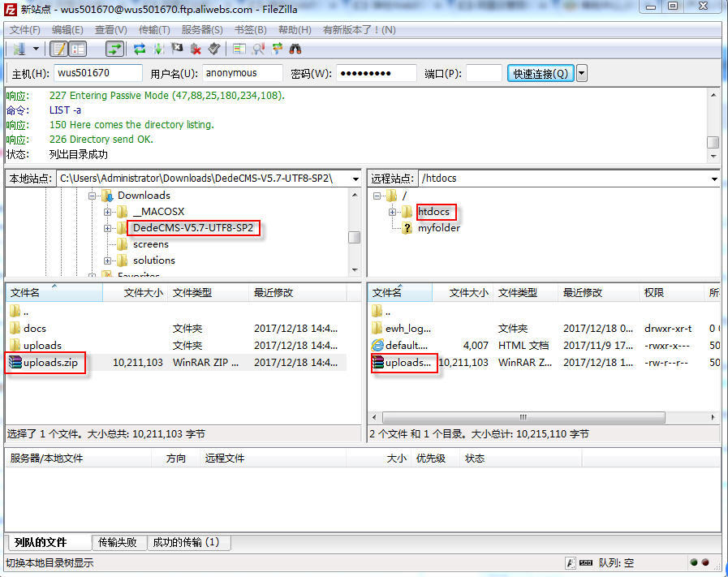728x577 pixels.
Task: Select screens folder in local tree
Action: (150, 244)
